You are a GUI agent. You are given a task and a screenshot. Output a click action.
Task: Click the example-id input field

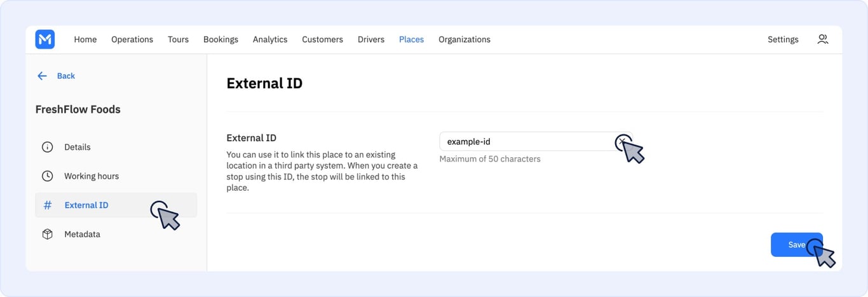tap(536, 142)
